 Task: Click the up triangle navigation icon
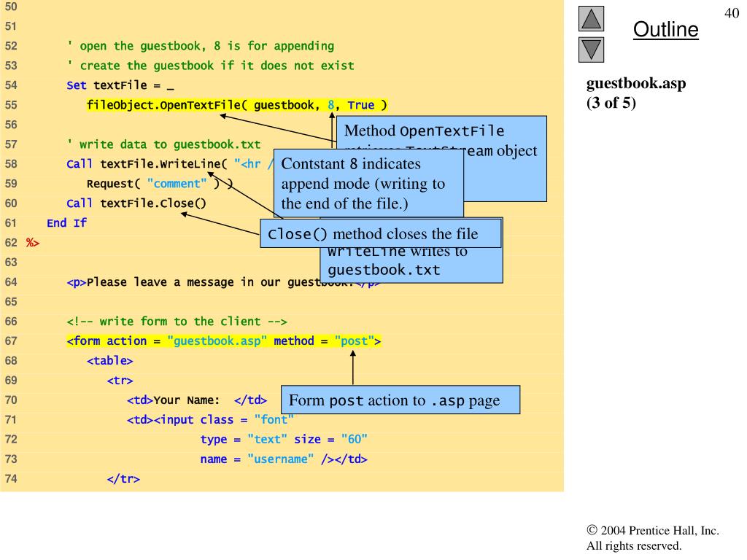(x=591, y=18)
